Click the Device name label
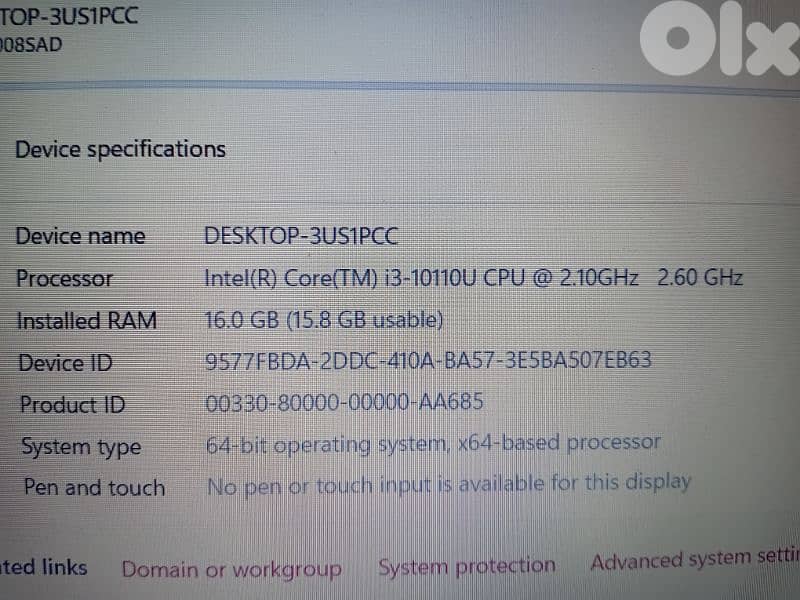The width and height of the screenshot is (800, 600). (80, 236)
